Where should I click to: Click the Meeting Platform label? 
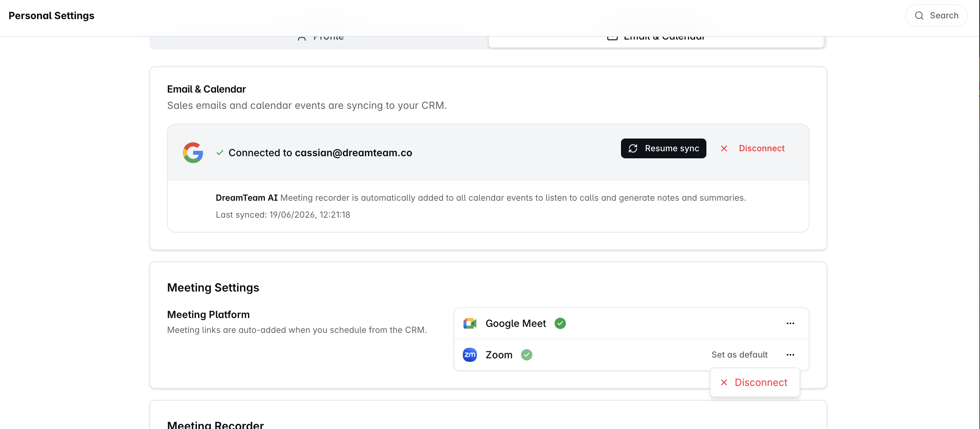pyautogui.click(x=208, y=315)
